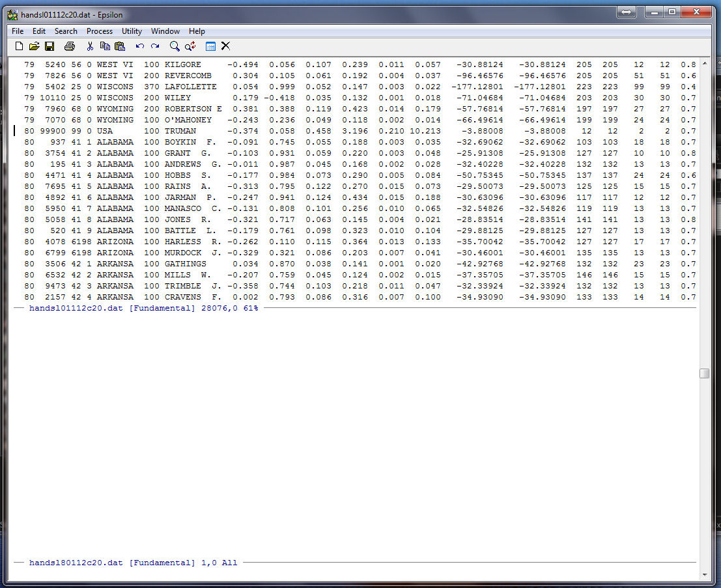Open the File menu
The height and width of the screenshot is (588, 721).
(x=18, y=31)
